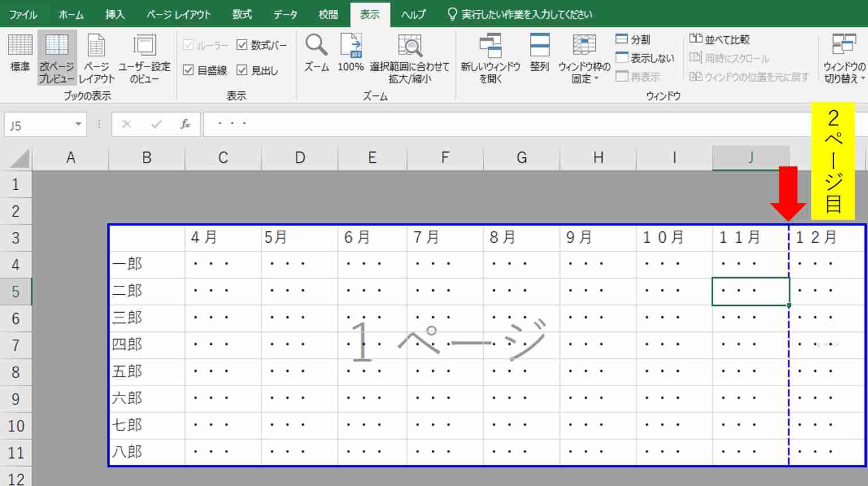Open a new window 新しいウィンドウを開く
This screenshot has height=486, width=868.
coord(490,58)
